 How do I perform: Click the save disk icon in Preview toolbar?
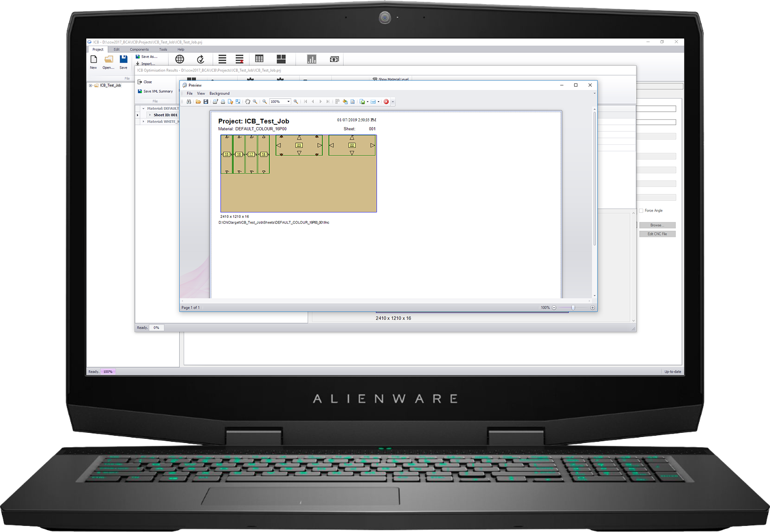pyautogui.click(x=206, y=102)
